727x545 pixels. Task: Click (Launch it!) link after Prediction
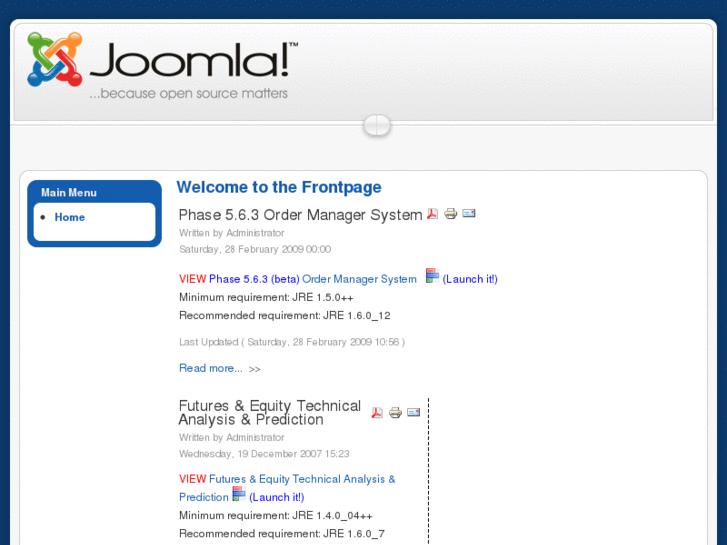(x=277, y=497)
